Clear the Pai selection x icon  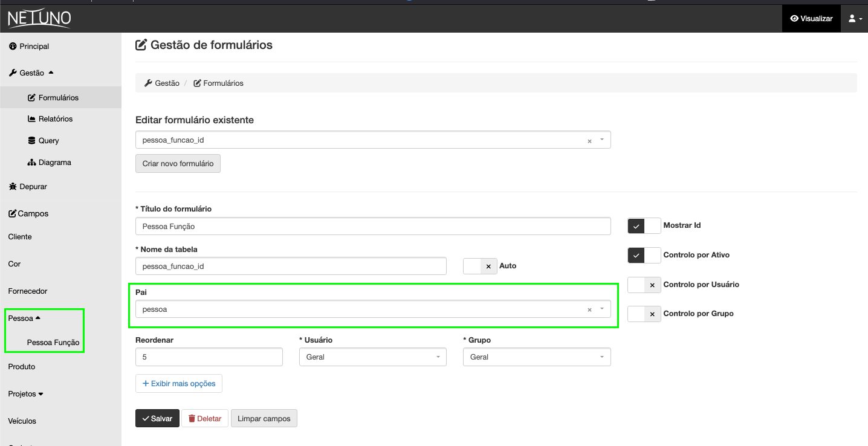click(589, 310)
